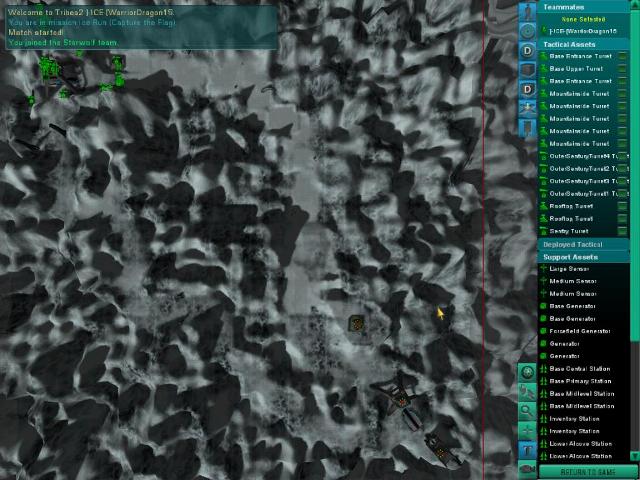Viewport: 640px width, 480px height.
Task: Toggle the sensor sphere globe icon
Action: (x=527, y=372)
